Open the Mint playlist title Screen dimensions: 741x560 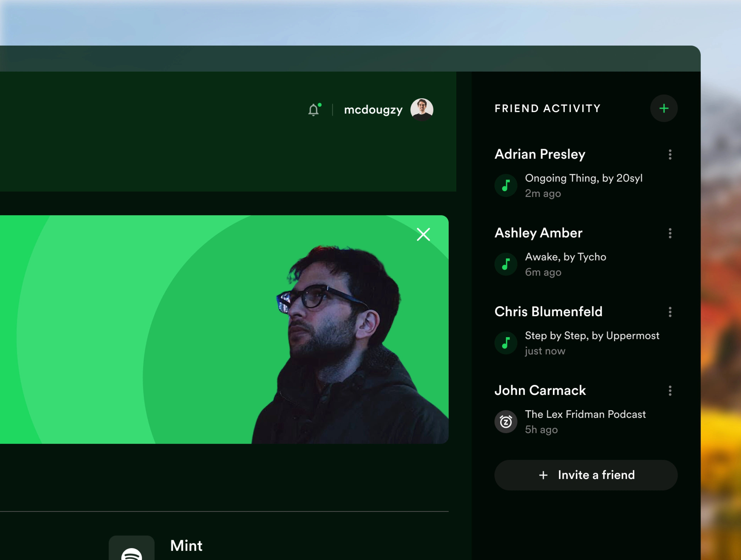tap(186, 546)
